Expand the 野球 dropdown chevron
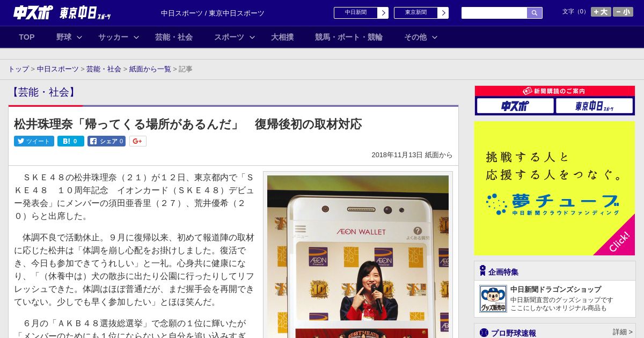This screenshot has height=338, width=644. pyautogui.click(x=79, y=37)
